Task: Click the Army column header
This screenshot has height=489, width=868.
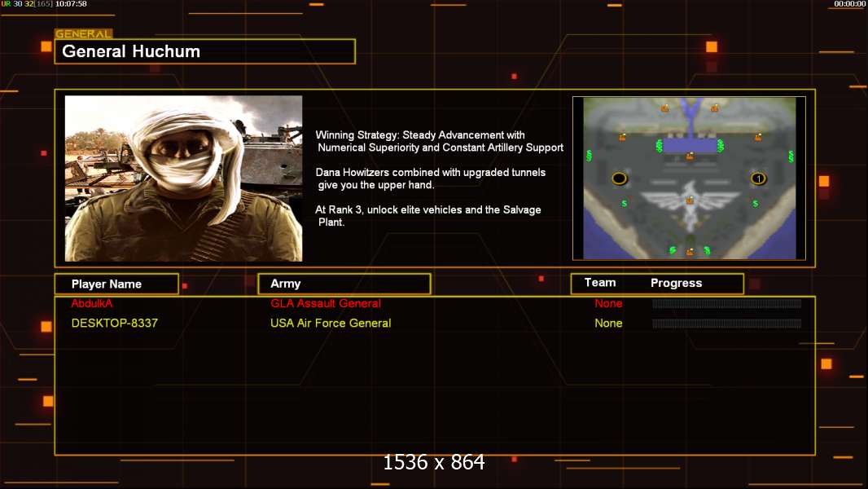Action: [344, 284]
